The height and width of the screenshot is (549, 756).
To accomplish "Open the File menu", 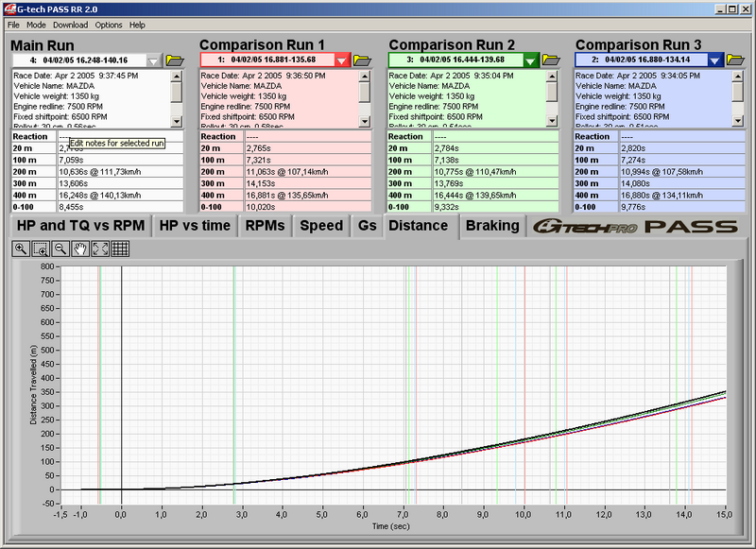I will pyautogui.click(x=13, y=26).
